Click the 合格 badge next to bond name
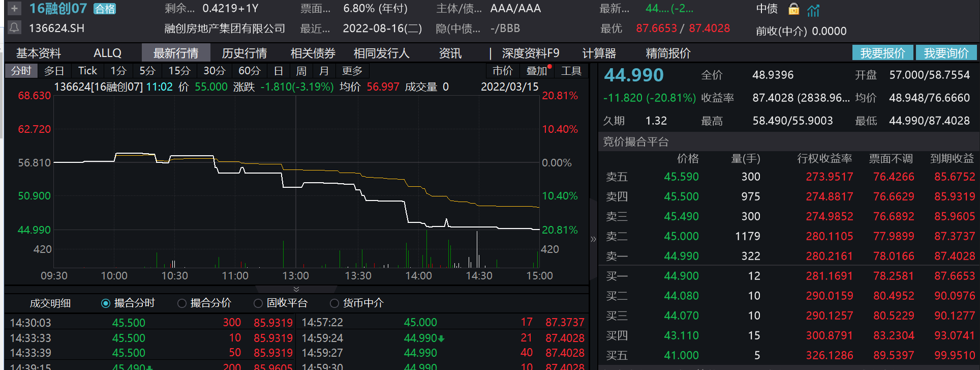 (105, 9)
